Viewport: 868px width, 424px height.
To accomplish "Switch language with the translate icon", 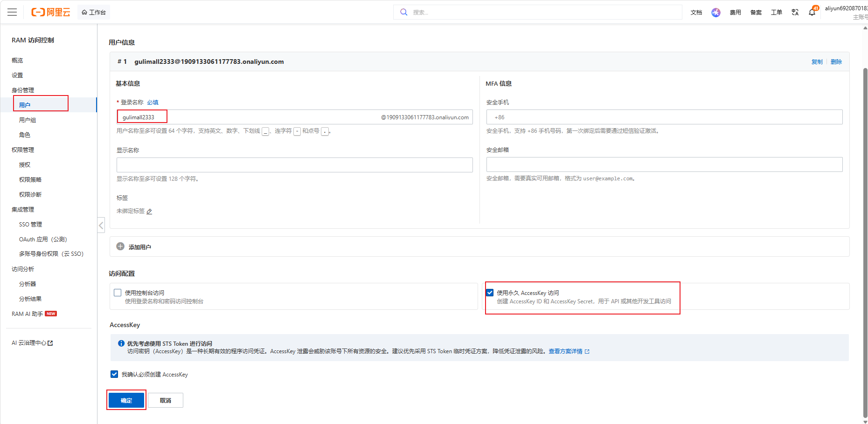I will 795,13.
